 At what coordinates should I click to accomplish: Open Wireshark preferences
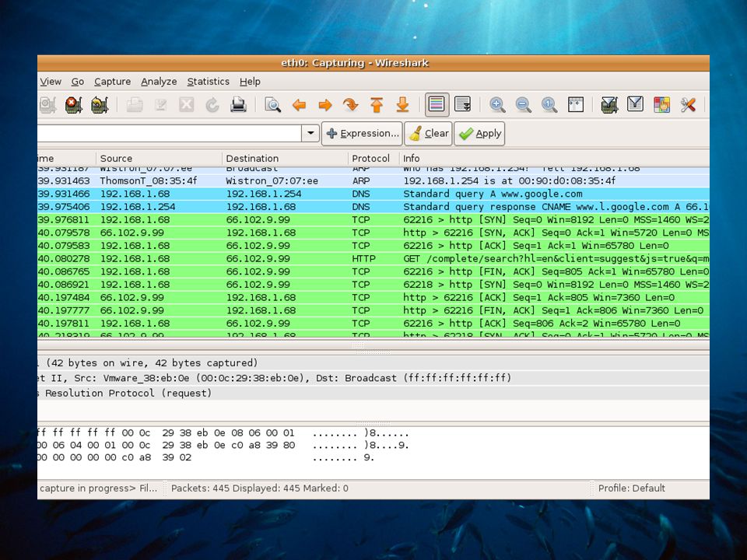687,105
